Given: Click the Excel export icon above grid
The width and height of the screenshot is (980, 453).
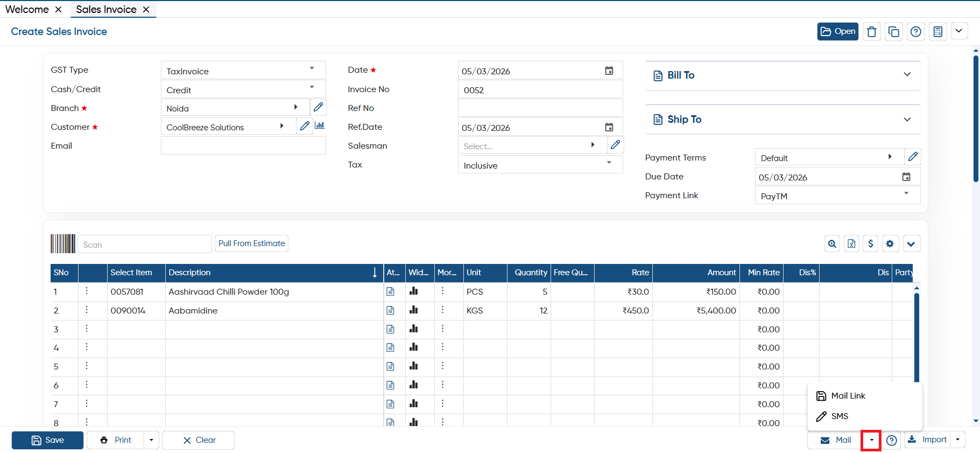Looking at the screenshot, I should tap(851, 243).
